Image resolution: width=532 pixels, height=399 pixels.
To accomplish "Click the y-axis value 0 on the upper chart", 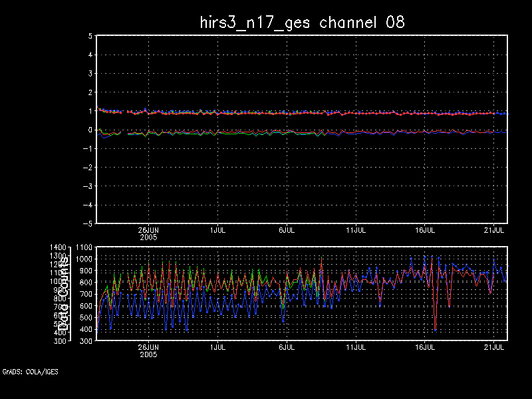I will (90, 130).
